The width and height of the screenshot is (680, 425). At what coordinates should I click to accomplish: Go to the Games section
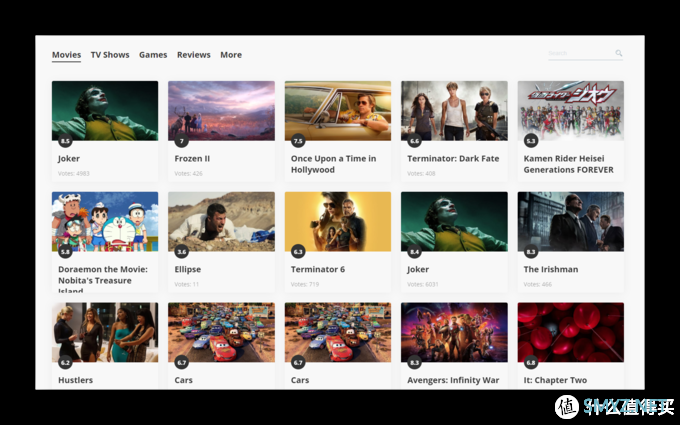coord(153,55)
